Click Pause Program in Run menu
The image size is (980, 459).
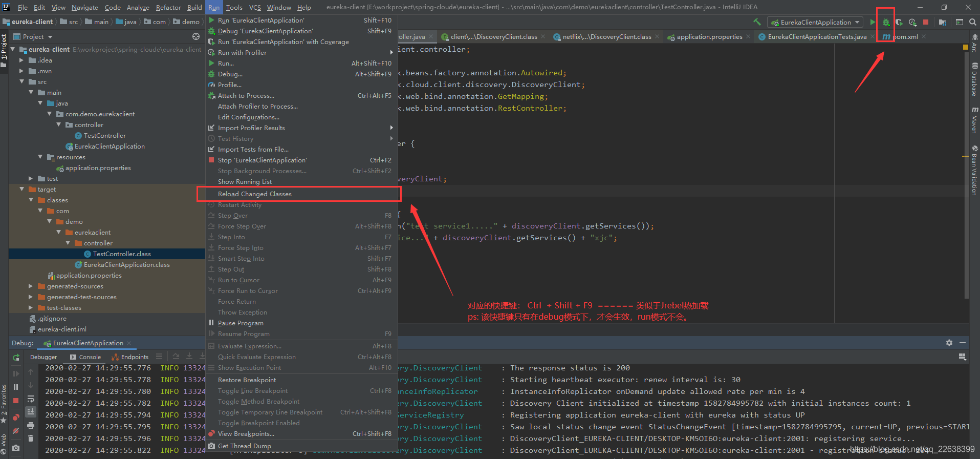click(x=301, y=323)
